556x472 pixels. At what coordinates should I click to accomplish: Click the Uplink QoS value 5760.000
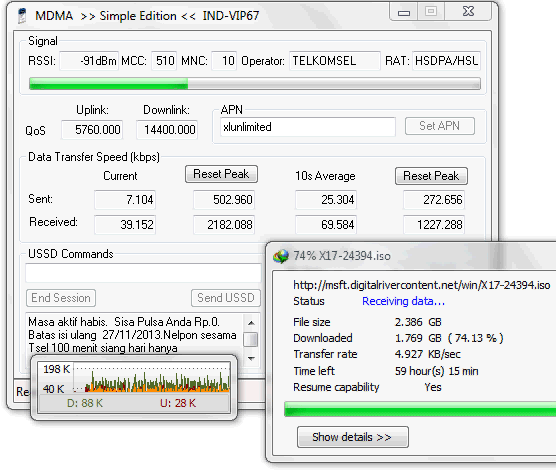92,130
